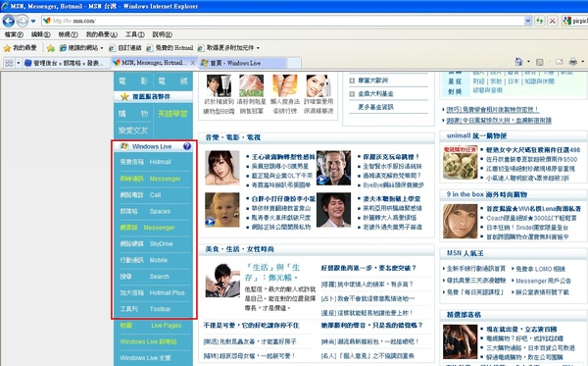Switch to the MSN, Messenger, Hotmail tab
Viewport: 588px width, 366px height.
tap(150, 63)
